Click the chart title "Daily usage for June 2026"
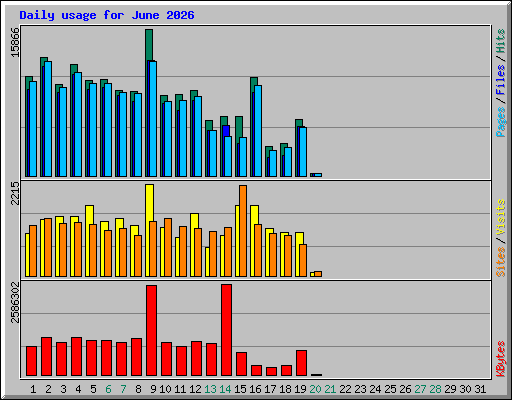The image size is (512, 400). 107,15
